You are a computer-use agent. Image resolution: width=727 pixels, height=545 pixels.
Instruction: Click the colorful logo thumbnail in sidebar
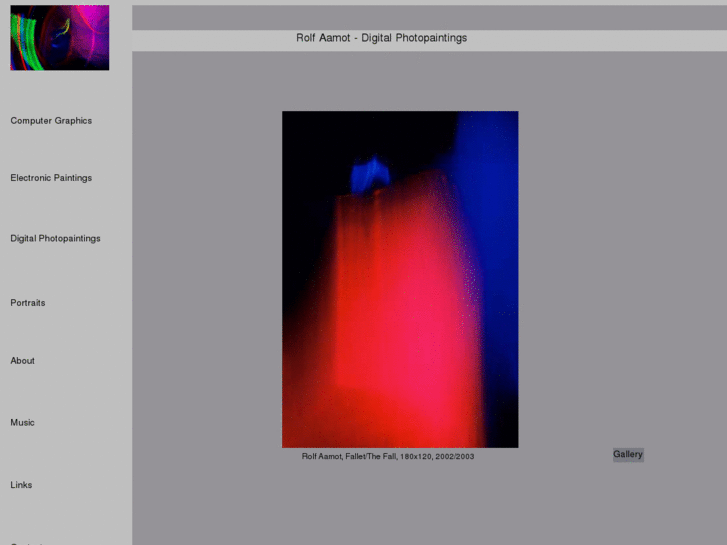[x=60, y=38]
